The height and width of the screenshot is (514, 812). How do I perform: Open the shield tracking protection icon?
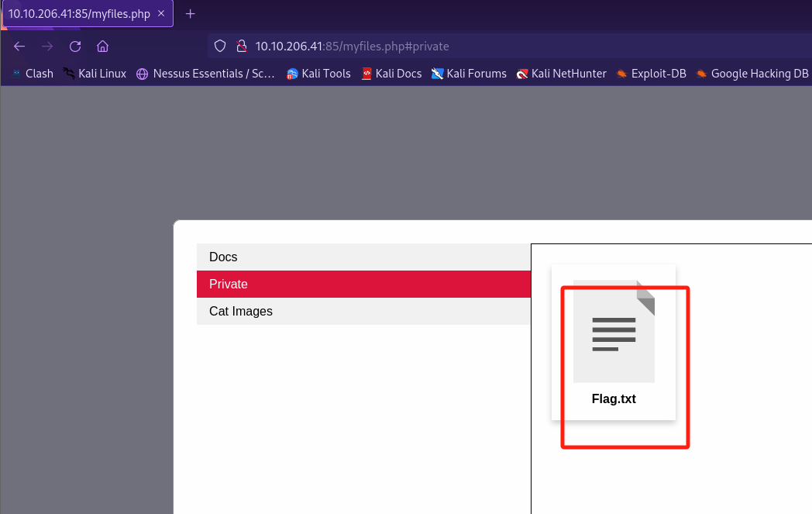pos(220,46)
